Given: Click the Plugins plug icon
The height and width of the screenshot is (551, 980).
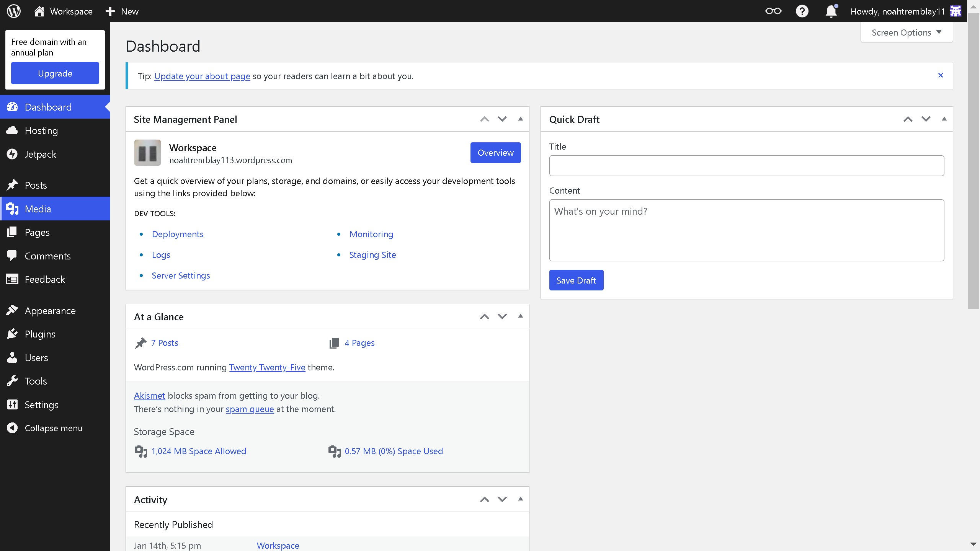Looking at the screenshot, I should pyautogui.click(x=12, y=334).
